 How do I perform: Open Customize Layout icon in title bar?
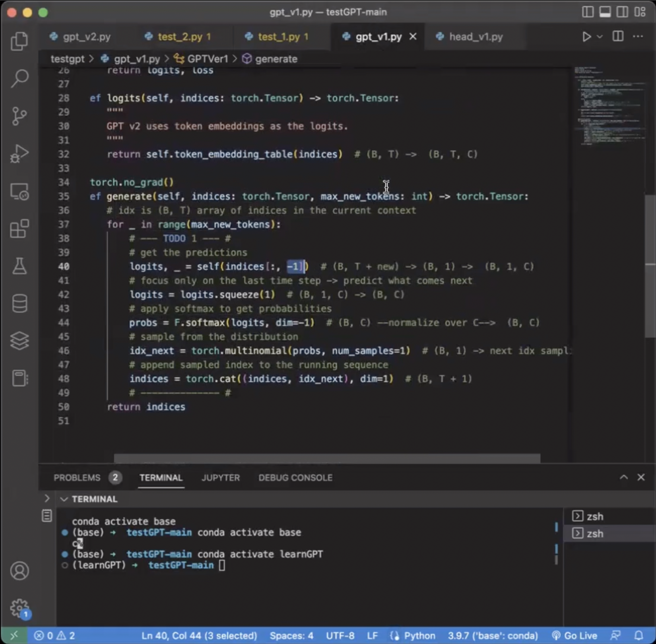coord(640,12)
